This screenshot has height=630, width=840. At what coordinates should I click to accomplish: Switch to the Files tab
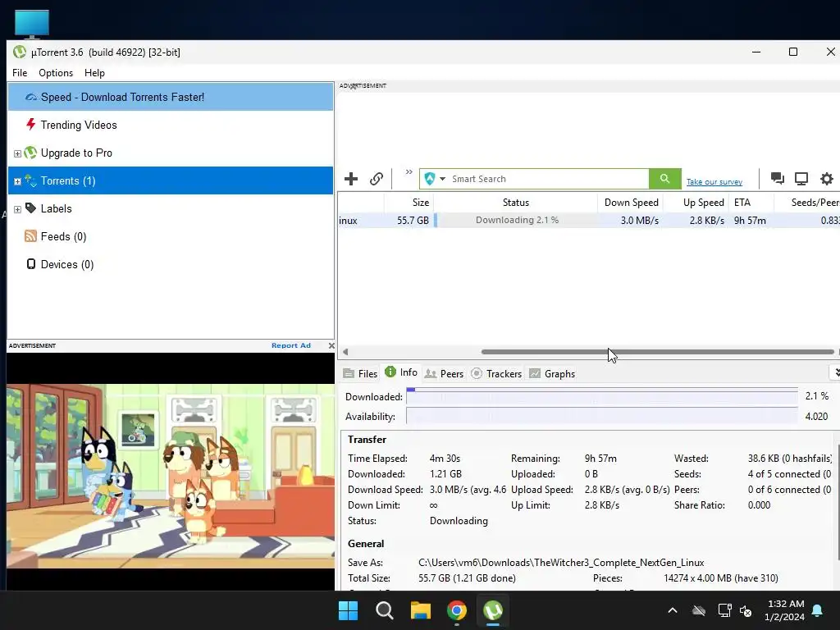coord(361,373)
